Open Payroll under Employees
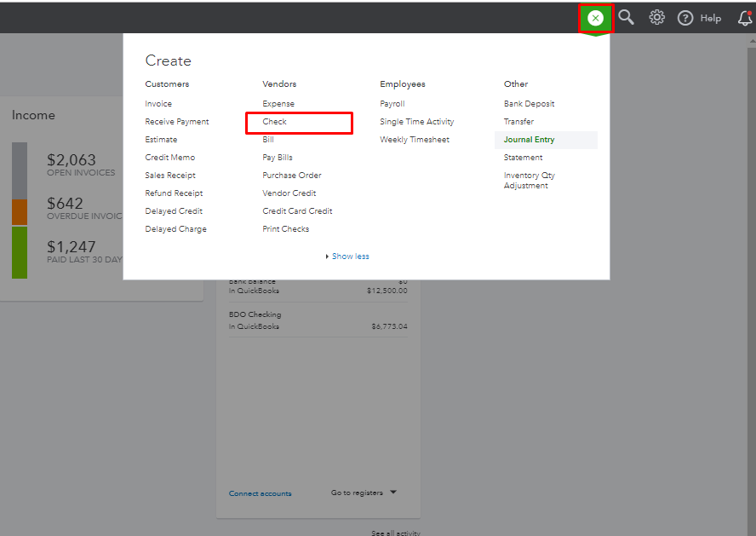 tap(392, 104)
